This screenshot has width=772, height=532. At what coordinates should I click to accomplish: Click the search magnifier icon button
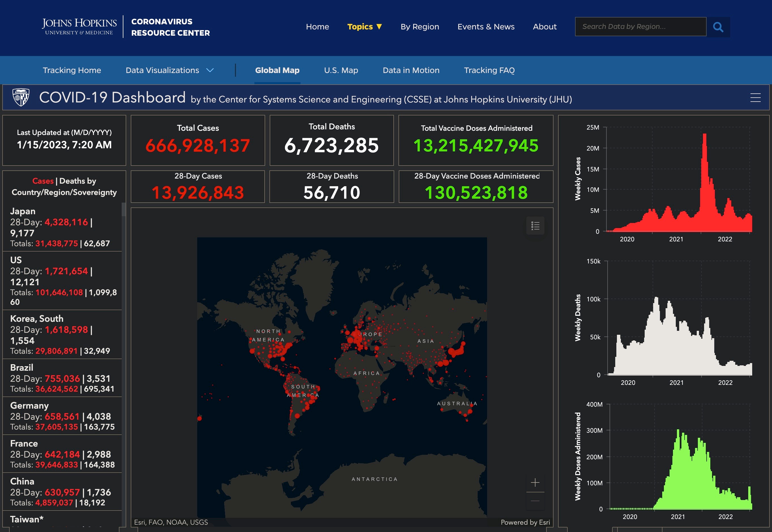718,27
